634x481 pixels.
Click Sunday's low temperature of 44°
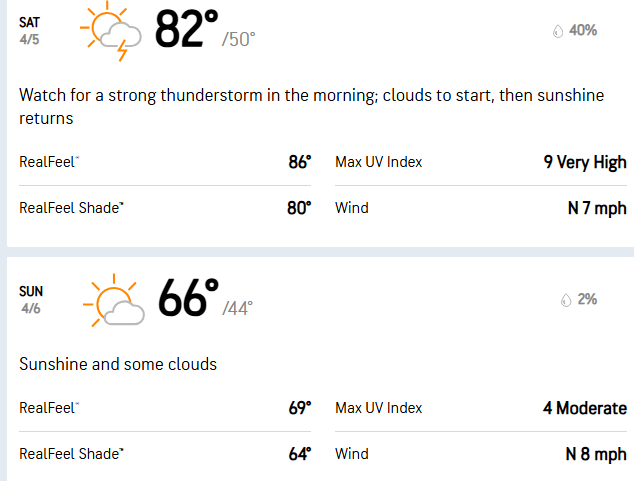238,307
